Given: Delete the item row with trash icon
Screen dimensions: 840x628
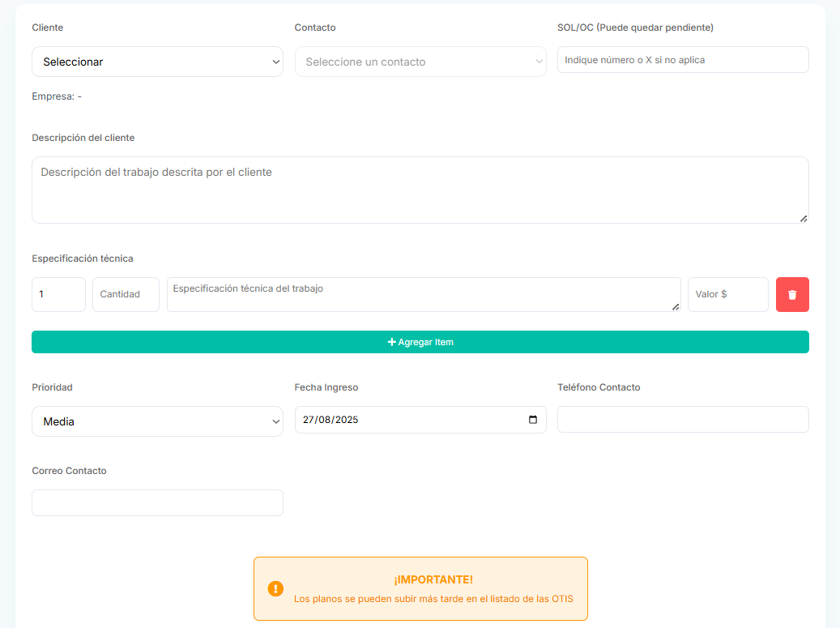Looking at the screenshot, I should tap(792, 295).
